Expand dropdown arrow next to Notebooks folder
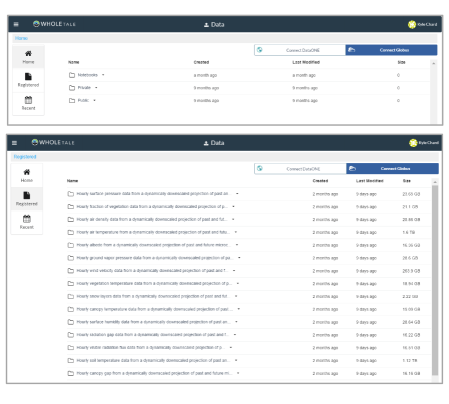This screenshot has height=404, width=449. coord(103,75)
